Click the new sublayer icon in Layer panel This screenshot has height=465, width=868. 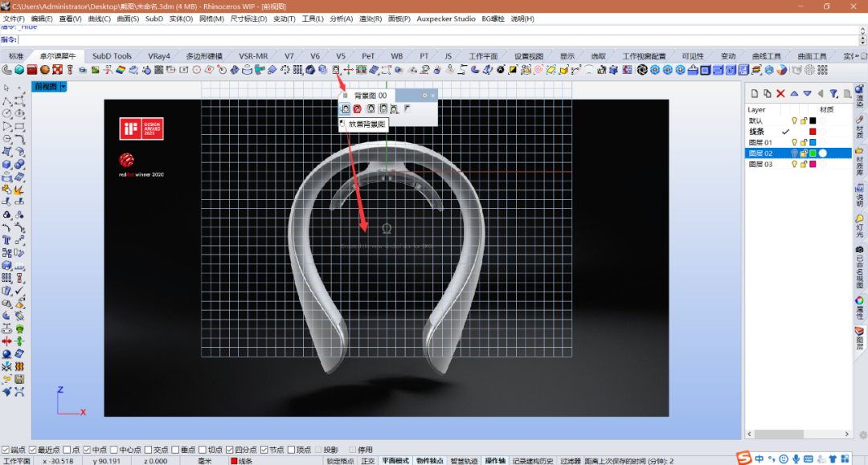point(768,93)
